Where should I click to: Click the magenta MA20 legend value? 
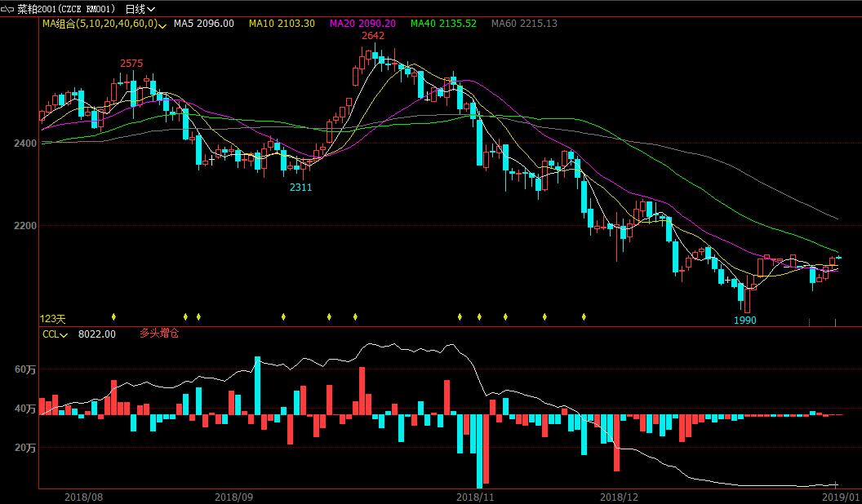pyautogui.click(x=362, y=24)
